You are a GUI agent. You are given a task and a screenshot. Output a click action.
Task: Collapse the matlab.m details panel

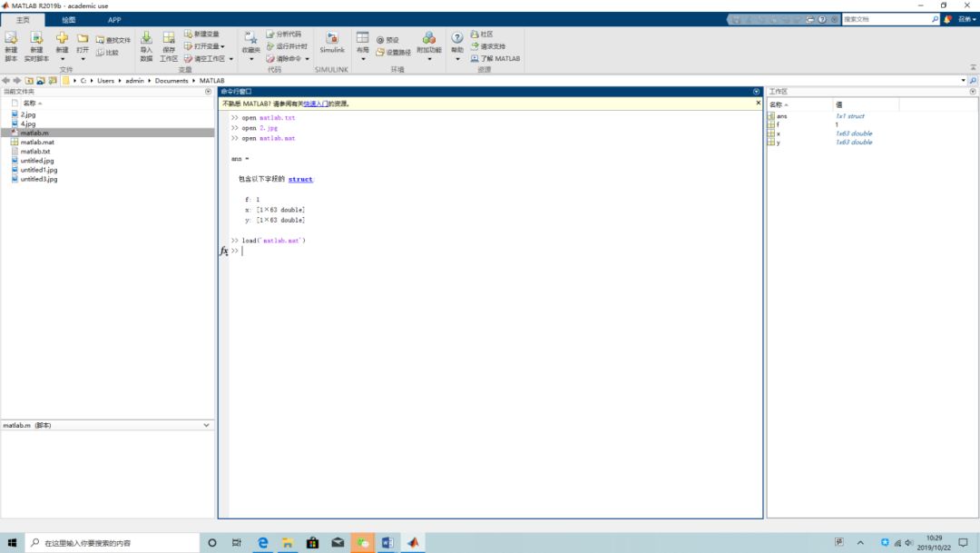pyautogui.click(x=206, y=425)
